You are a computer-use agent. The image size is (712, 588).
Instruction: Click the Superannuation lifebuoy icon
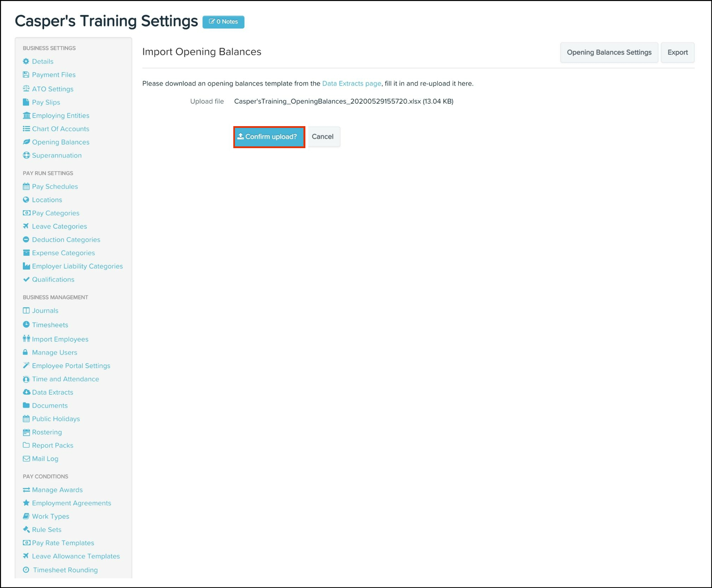pos(26,155)
